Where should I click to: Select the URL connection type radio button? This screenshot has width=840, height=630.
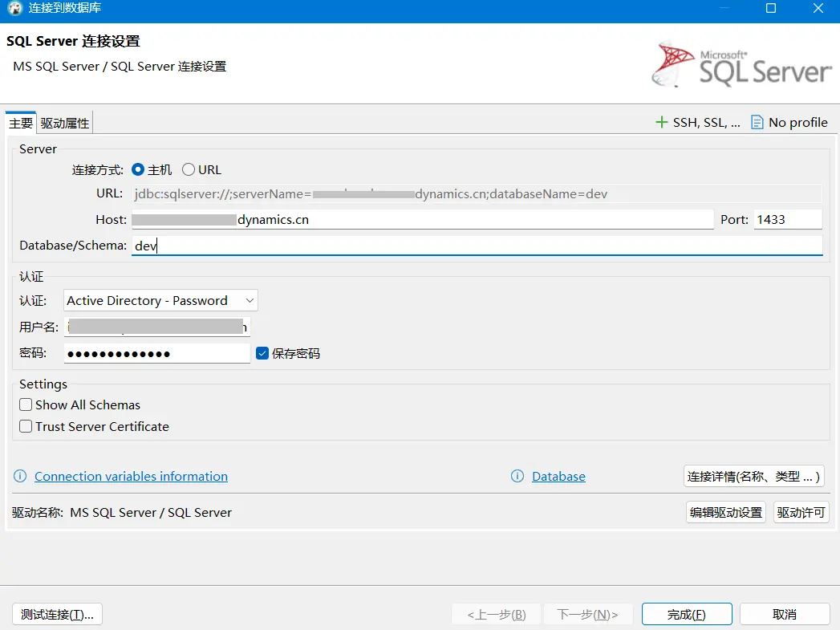coord(189,170)
